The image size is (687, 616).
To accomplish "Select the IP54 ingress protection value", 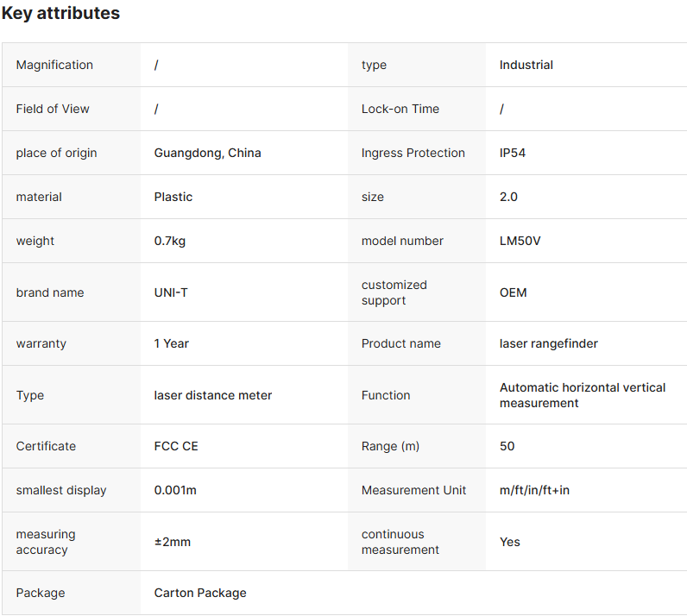I will (512, 153).
